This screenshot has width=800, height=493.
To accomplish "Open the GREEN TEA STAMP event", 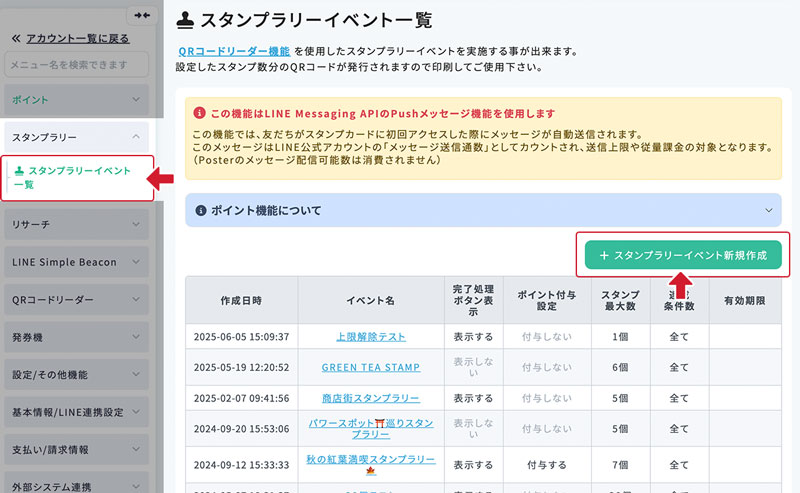I will (x=371, y=367).
